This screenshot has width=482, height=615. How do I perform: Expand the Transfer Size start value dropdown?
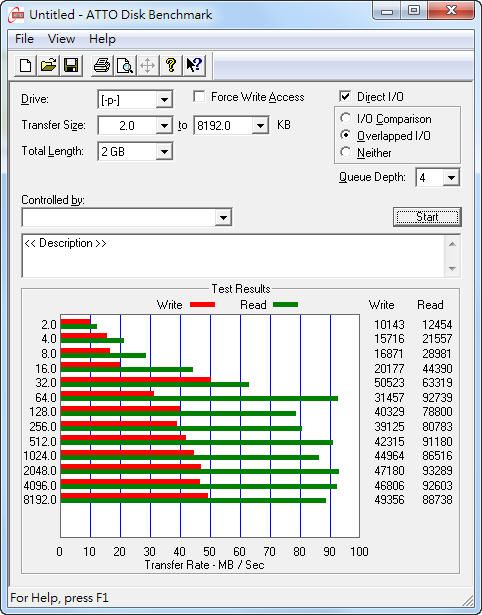point(164,126)
